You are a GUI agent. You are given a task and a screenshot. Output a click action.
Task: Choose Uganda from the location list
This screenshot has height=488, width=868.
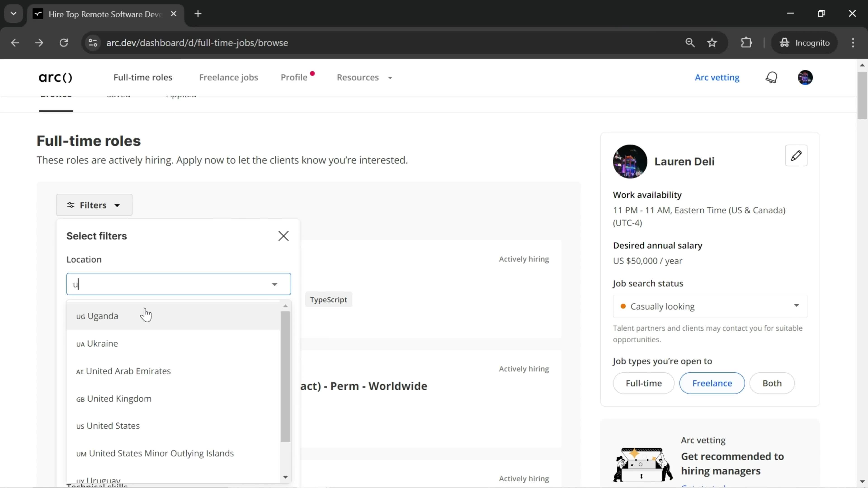[x=173, y=316]
